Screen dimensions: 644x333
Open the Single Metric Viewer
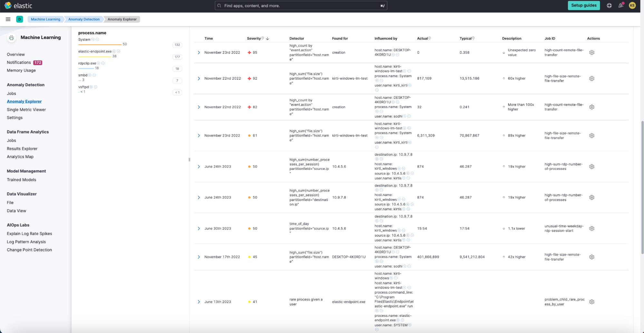tap(26, 110)
